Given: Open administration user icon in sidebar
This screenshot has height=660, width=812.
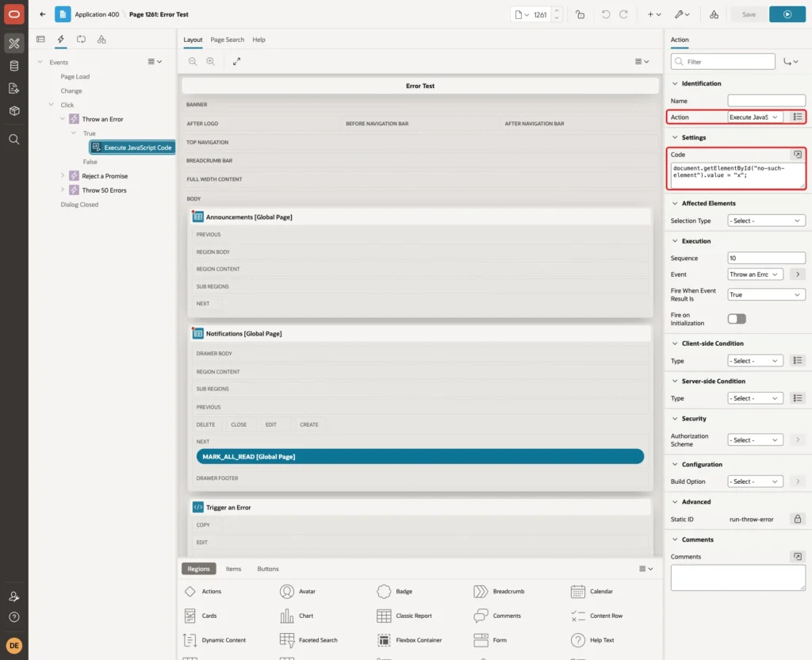Looking at the screenshot, I should [14, 597].
